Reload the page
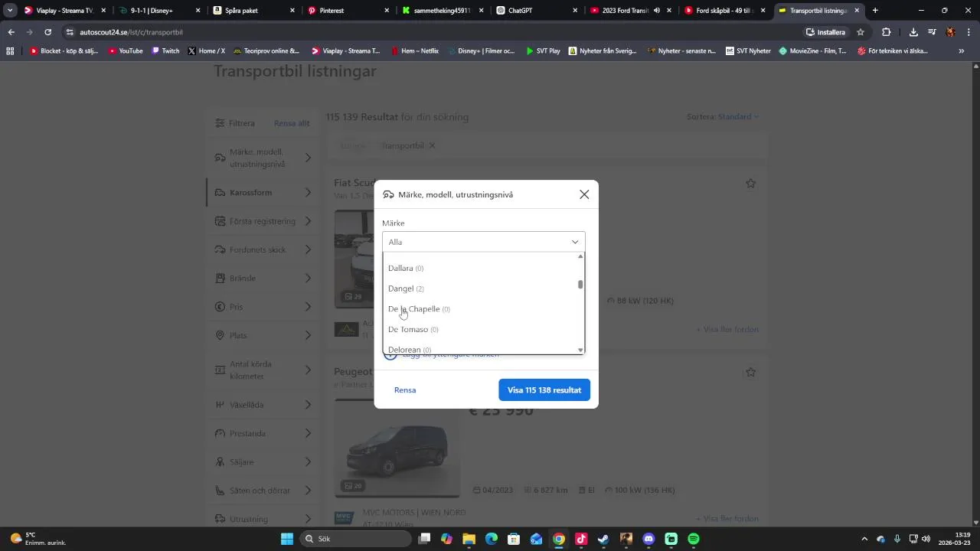980x551 pixels. [47, 32]
